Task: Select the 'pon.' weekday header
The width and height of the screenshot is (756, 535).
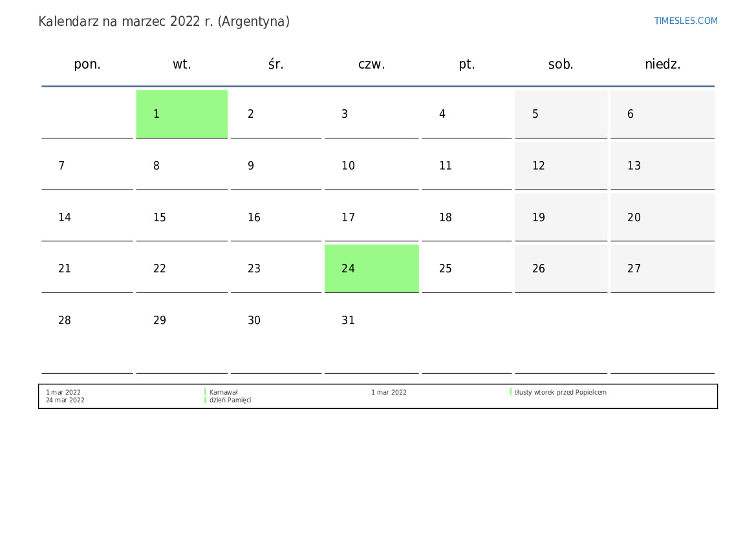Action: pos(87,64)
